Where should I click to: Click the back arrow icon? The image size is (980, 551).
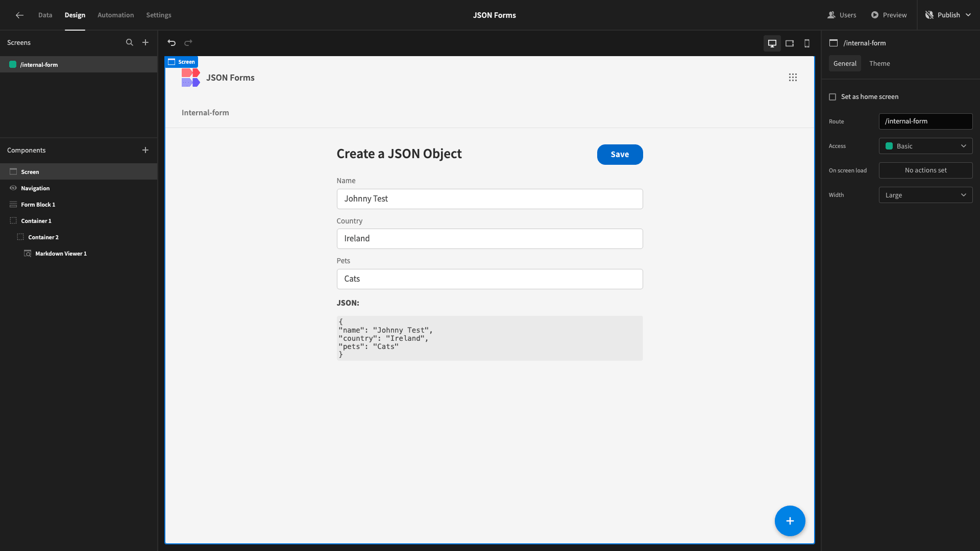[19, 15]
